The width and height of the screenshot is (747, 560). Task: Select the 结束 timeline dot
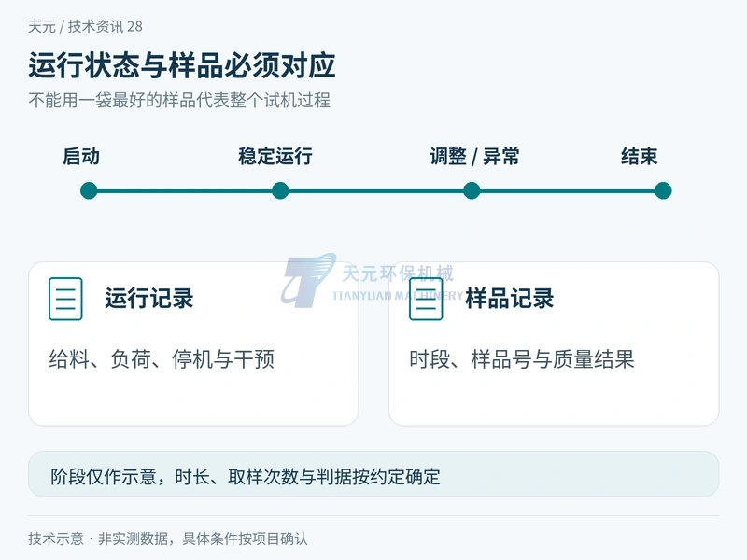(663, 190)
